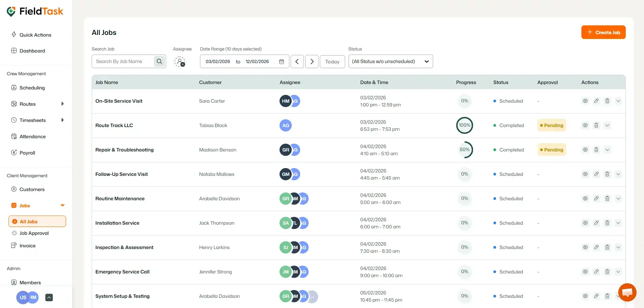Expand the Routes submenu arrow
Image resolution: width=644 pixels, height=308 pixels.
(62, 104)
